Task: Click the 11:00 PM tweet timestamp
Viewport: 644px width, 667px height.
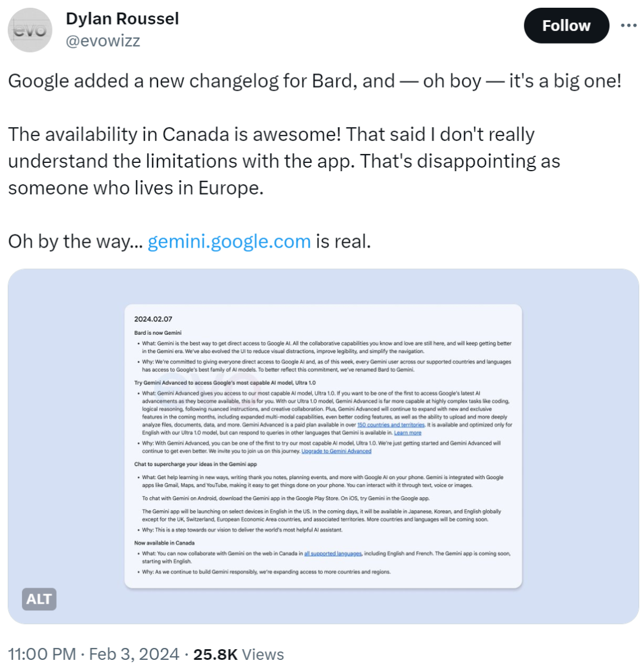Action: pos(42,654)
